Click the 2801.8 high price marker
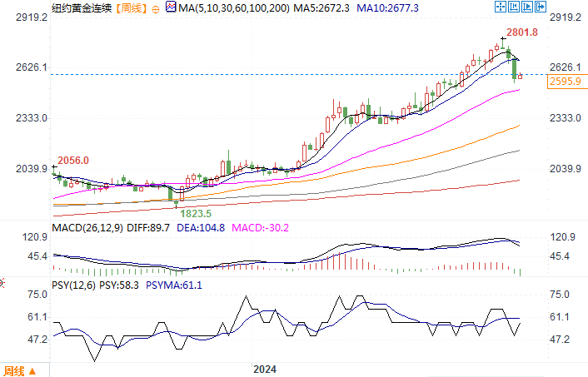588x377 pixels. pyautogui.click(x=522, y=32)
